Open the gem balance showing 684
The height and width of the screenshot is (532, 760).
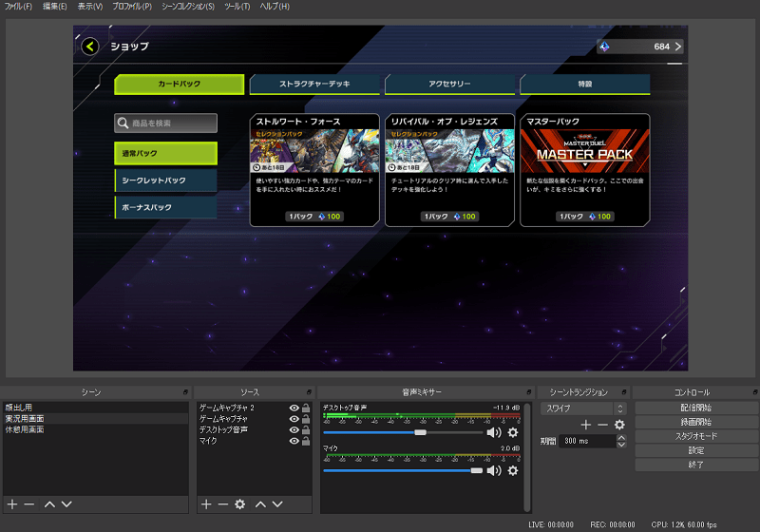639,47
